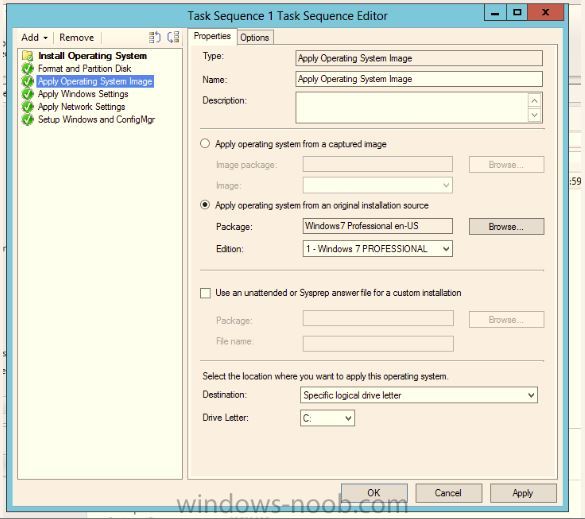585x519 pixels.
Task: Click the expand-all steps toolbar icon
Action: pos(154,37)
